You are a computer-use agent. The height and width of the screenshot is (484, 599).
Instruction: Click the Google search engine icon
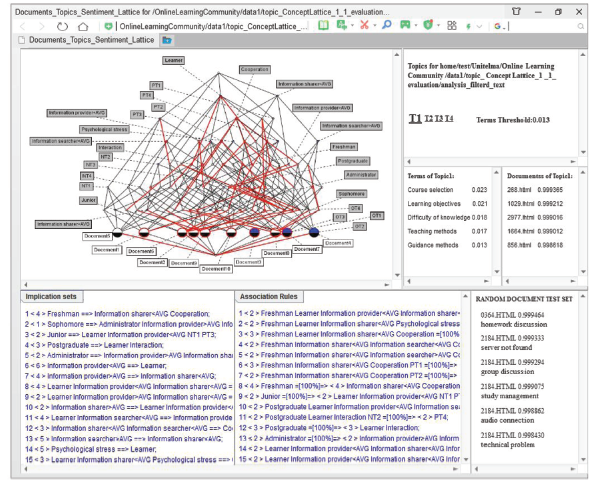[497, 26]
